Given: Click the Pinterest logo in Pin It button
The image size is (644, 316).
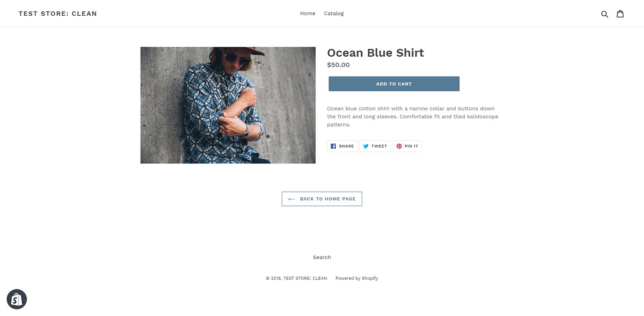Looking at the screenshot, I should coord(399,146).
